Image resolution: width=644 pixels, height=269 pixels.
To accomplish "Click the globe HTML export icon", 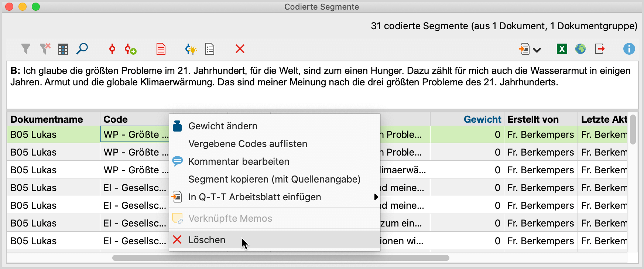I will [x=580, y=49].
